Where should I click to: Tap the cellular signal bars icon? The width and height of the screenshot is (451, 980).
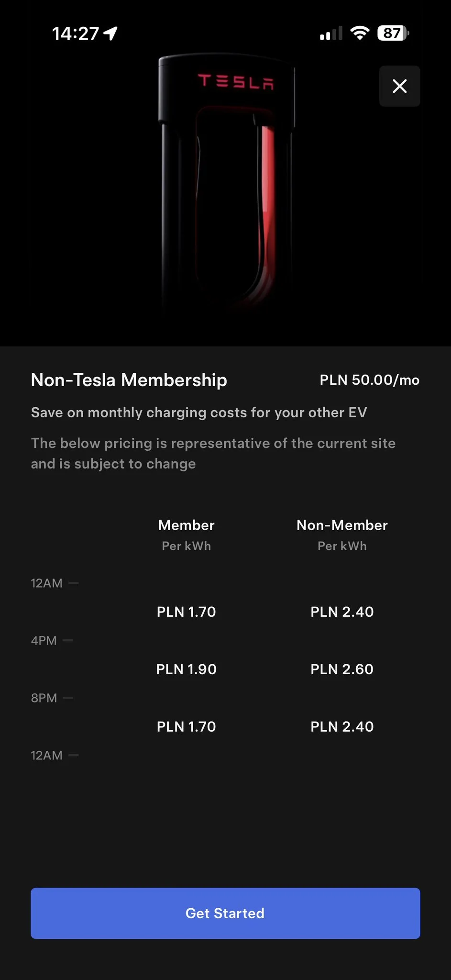[331, 33]
